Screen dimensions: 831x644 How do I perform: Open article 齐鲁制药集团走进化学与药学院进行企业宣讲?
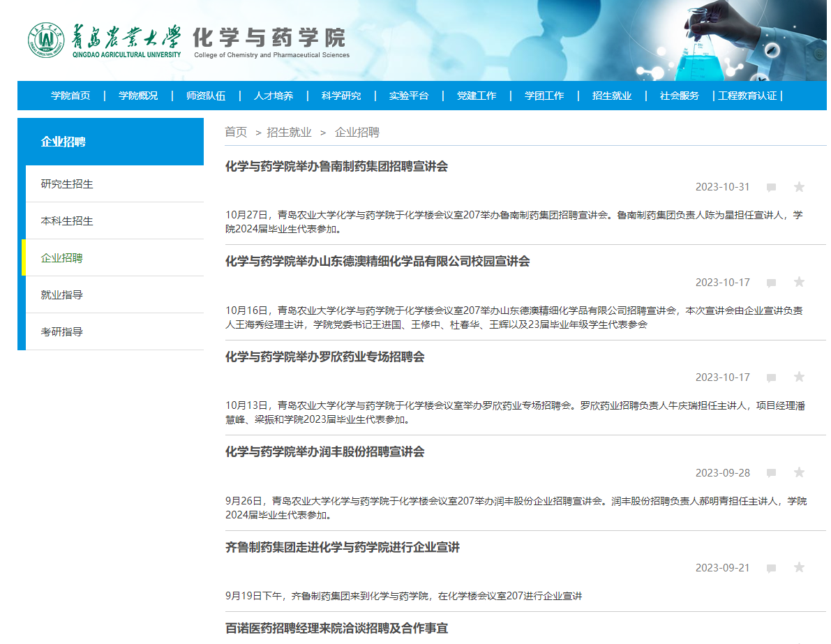coord(342,548)
